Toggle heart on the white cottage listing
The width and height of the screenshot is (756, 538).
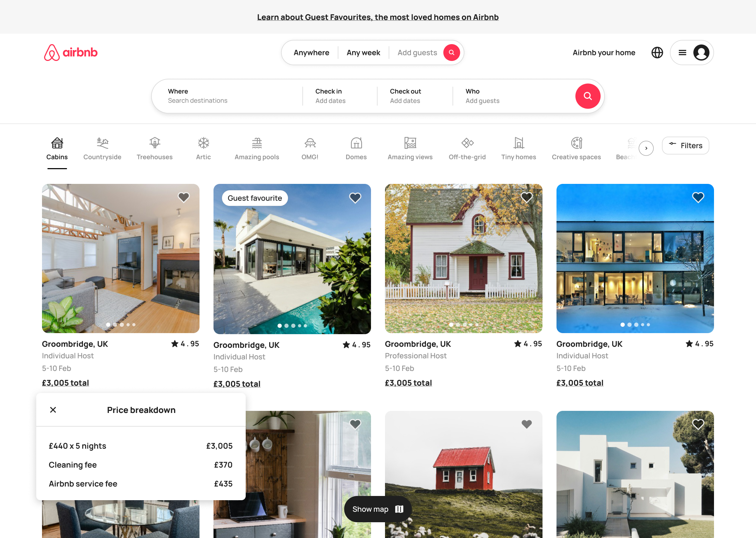(x=526, y=197)
